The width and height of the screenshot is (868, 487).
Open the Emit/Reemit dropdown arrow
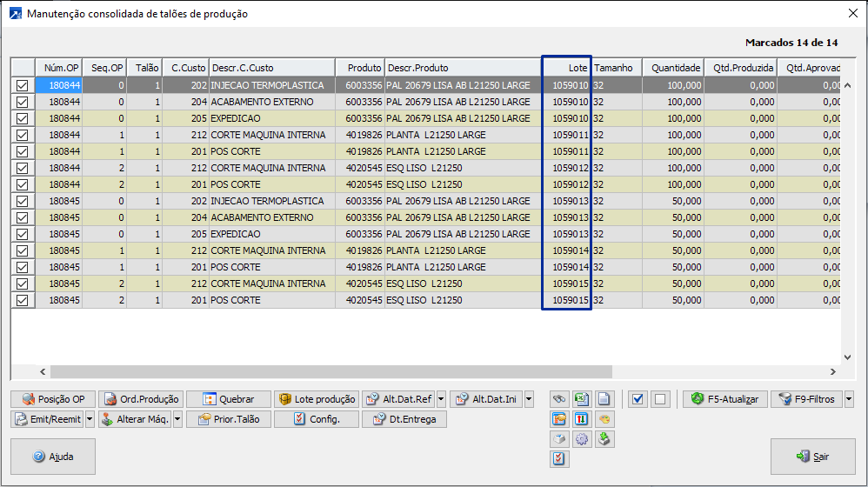pos(90,419)
